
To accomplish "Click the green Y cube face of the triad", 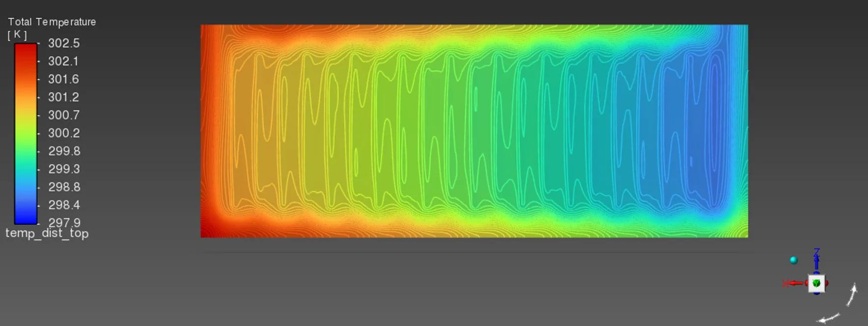I will 816,283.
